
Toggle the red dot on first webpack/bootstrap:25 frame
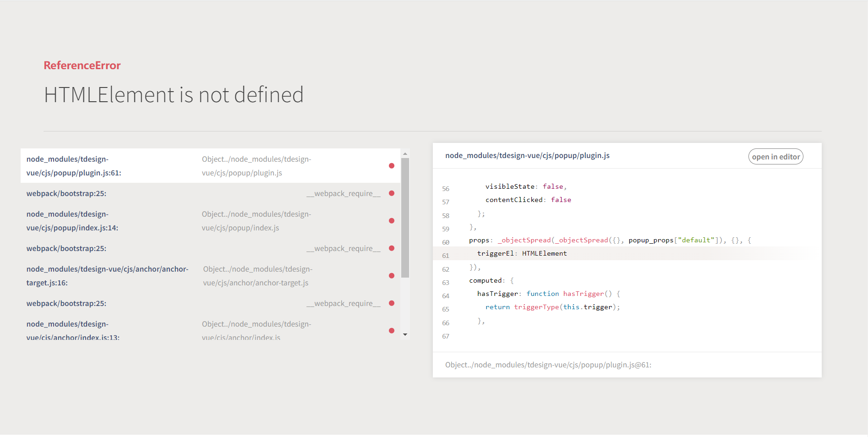click(x=392, y=193)
